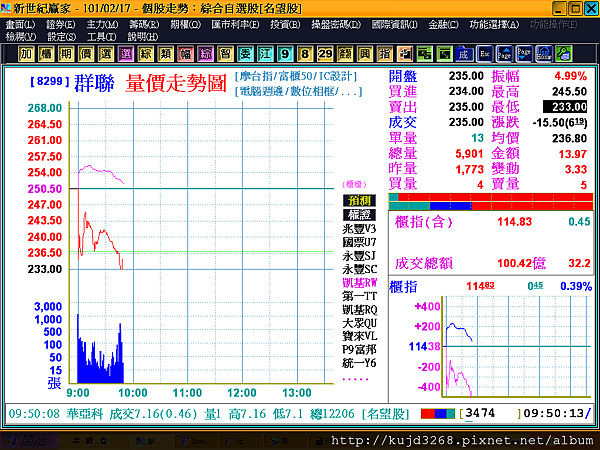Click the yellow 8 toolbar icon

pos(305,54)
